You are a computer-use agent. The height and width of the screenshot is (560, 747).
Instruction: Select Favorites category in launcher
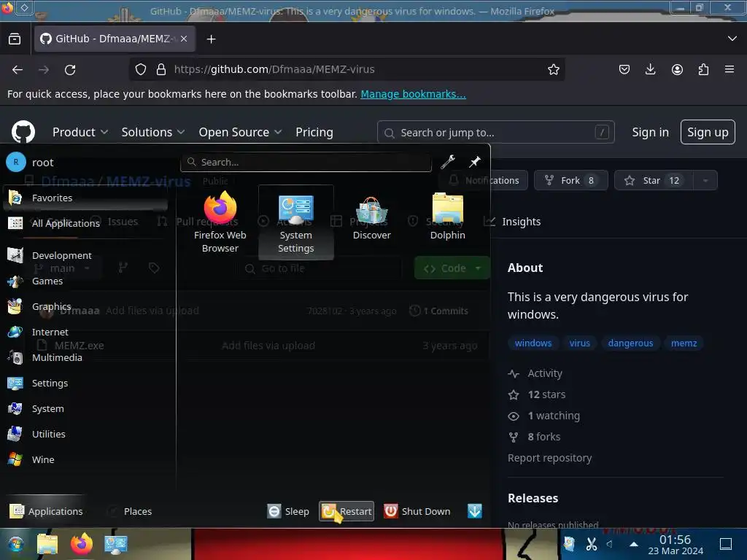[86, 198]
